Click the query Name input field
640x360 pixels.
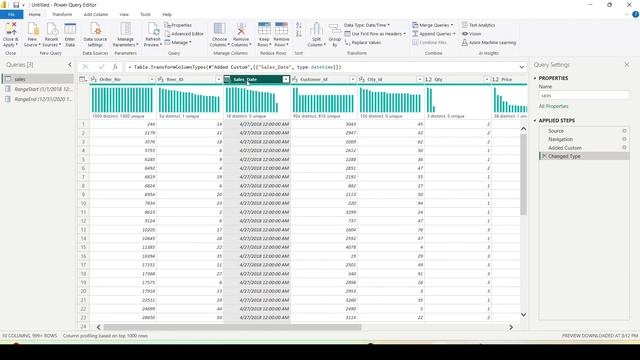(584, 96)
